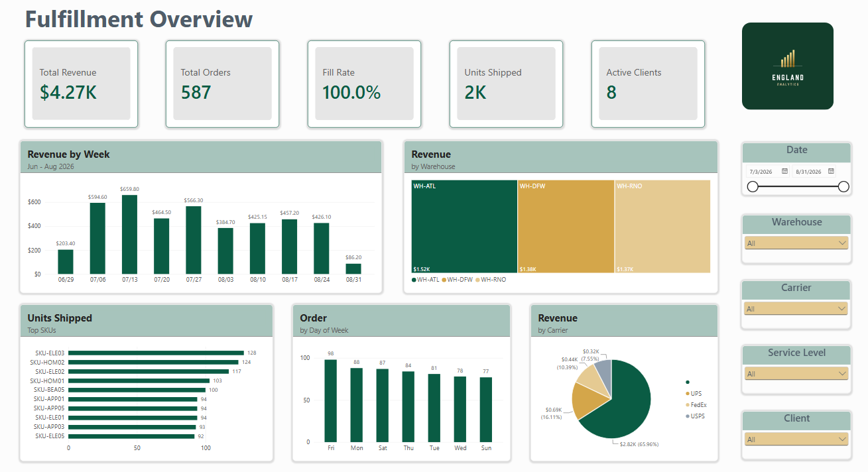Click WH-DFW legend swatch in Revenue by Warehouse
This screenshot has height=472, width=868.
tap(444, 280)
